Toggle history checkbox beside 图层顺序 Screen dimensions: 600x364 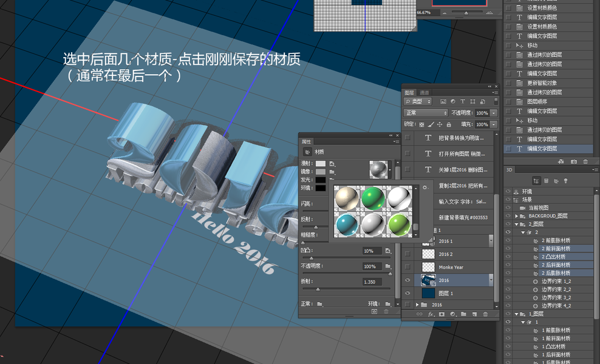(508, 102)
